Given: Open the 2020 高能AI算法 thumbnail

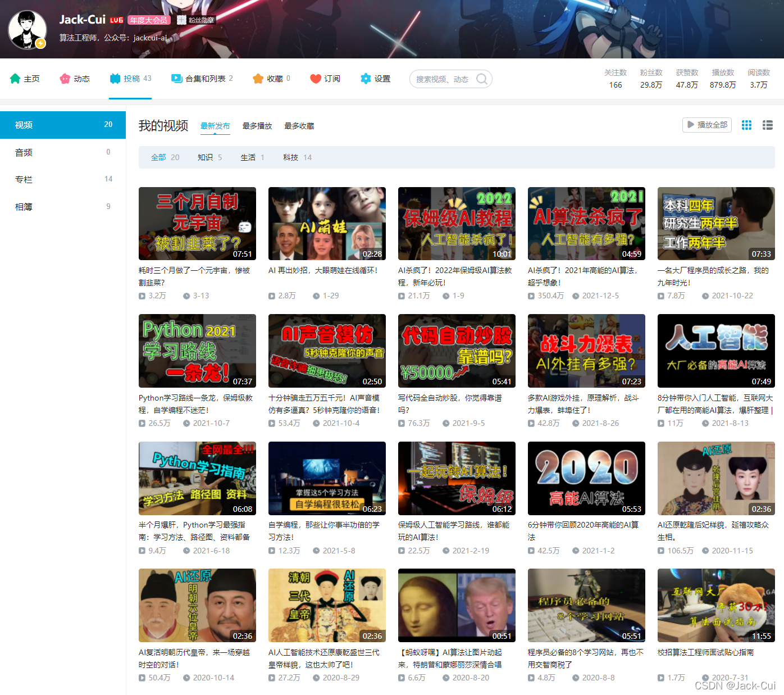Looking at the screenshot, I should (x=586, y=478).
